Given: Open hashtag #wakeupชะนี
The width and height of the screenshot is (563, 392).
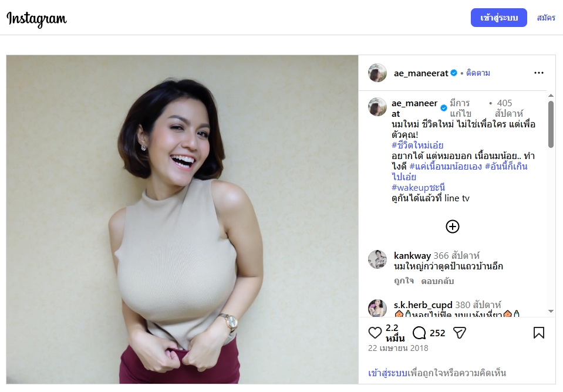Looking at the screenshot, I should (418, 188).
